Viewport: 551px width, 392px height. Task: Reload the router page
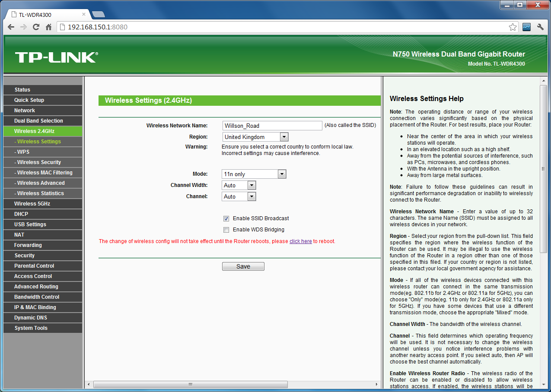click(x=36, y=27)
